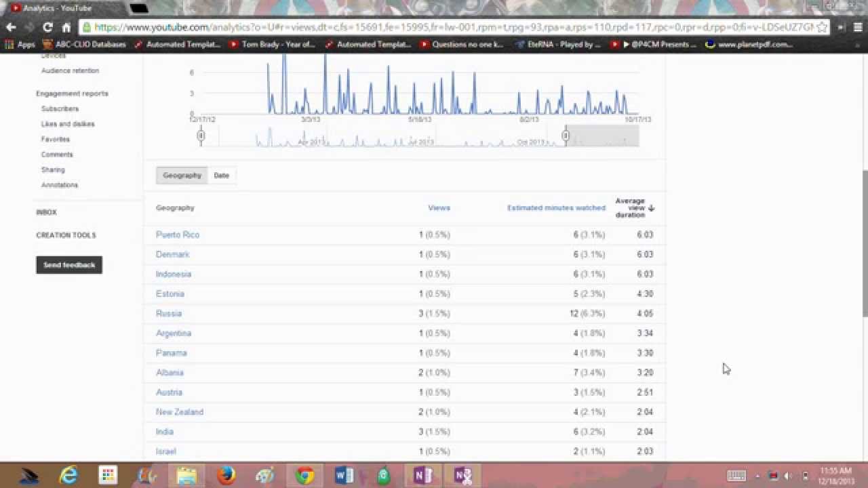Viewport: 868px width, 488px height.
Task: Click the Engagement reports heading
Action: 72,94
